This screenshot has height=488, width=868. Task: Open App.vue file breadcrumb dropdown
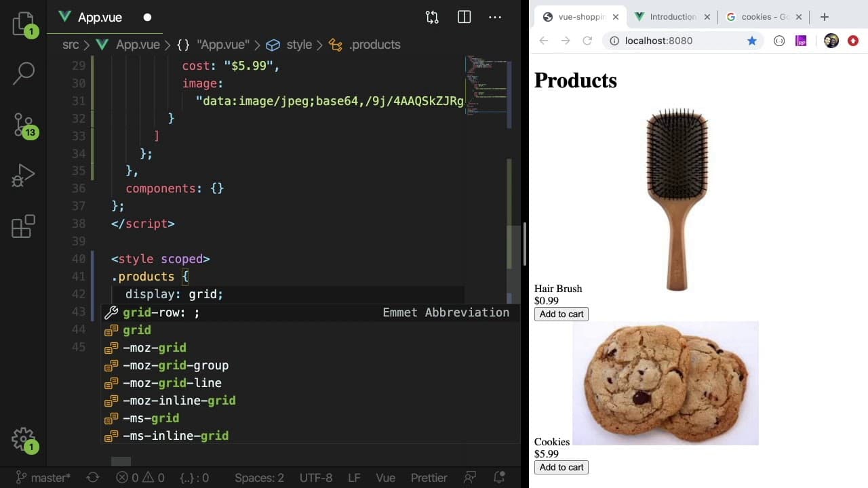pyautogui.click(x=138, y=45)
